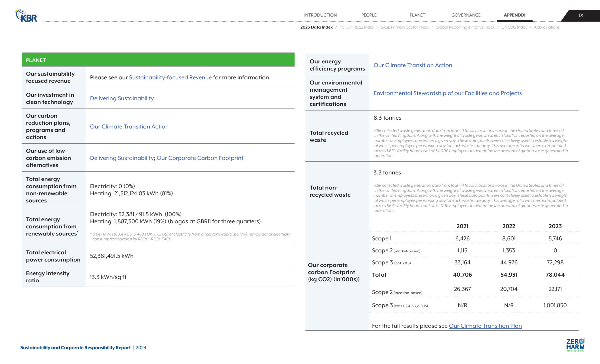Select Scope 2 location-based value 26,367
600x364 pixels.
pos(462,289)
